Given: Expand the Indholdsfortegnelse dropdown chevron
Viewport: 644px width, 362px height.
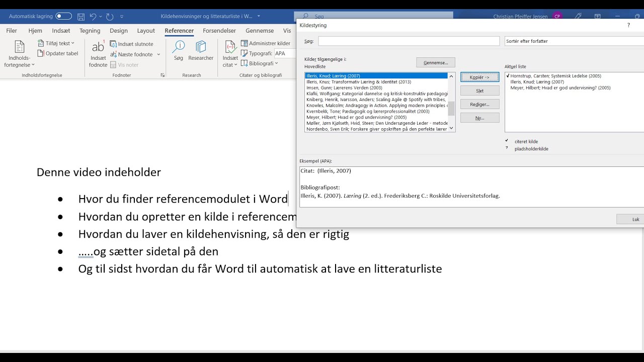Looking at the screenshot, I should click(x=33, y=65).
